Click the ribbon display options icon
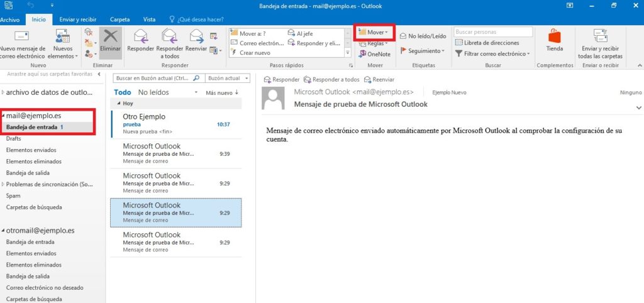644x303 pixels. click(x=570, y=6)
